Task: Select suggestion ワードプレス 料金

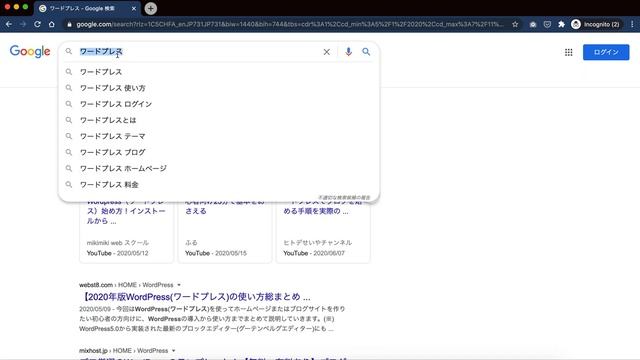Action: coord(219,184)
